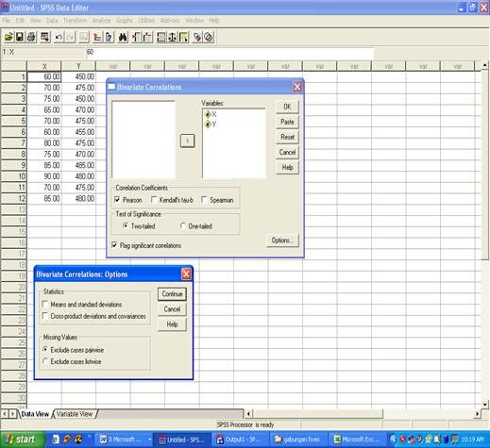Click the Y column header

[x=78, y=66]
